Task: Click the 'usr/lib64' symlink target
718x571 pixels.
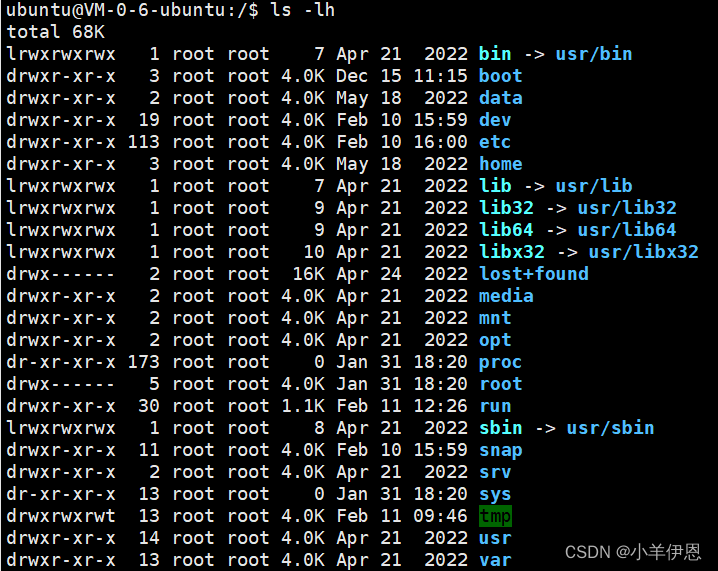Action: pyautogui.click(x=627, y=230)
